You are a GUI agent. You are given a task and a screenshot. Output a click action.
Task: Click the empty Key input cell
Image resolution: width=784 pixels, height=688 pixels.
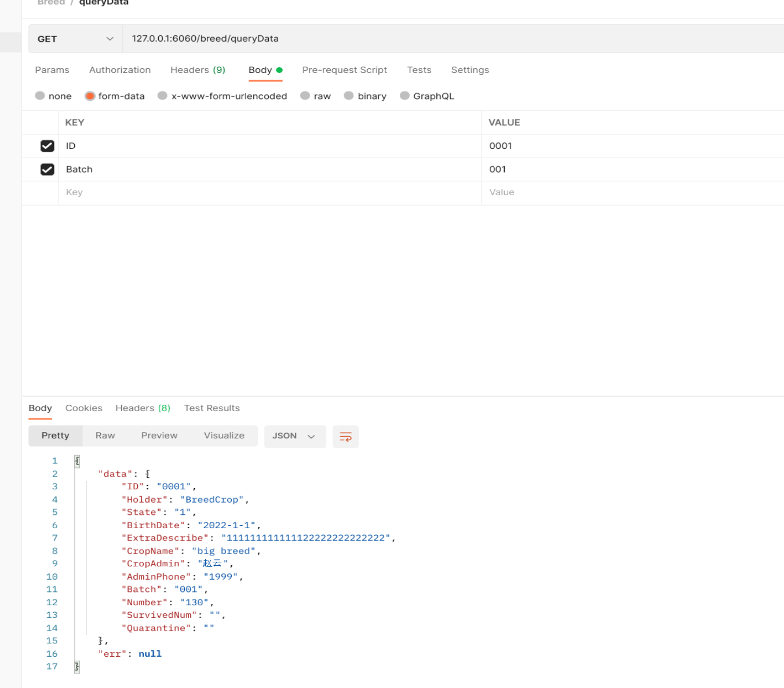269,192
